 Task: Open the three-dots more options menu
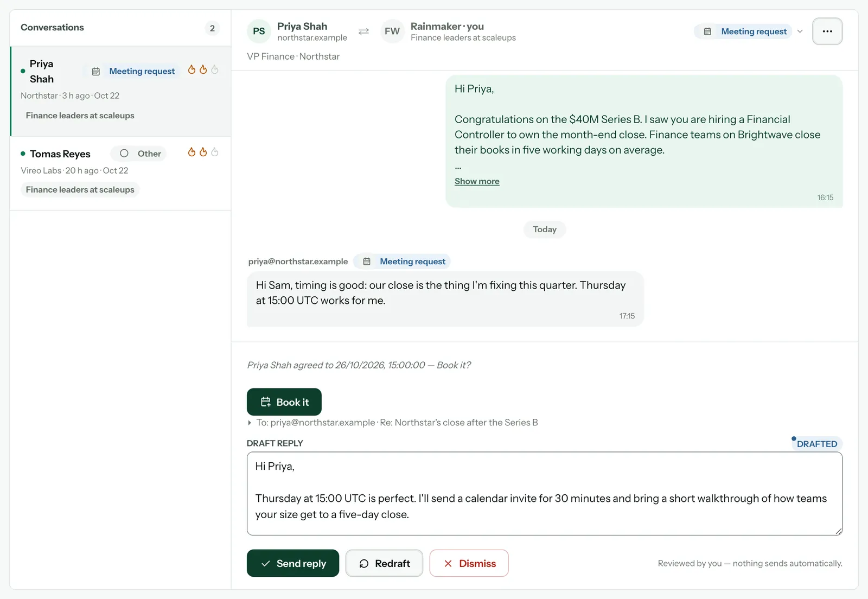(x=827, y=31)
